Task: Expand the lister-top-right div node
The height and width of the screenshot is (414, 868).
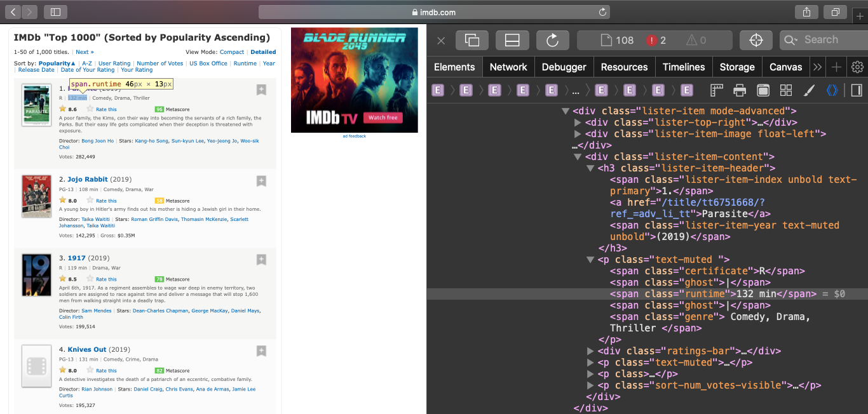Action: 578,123
